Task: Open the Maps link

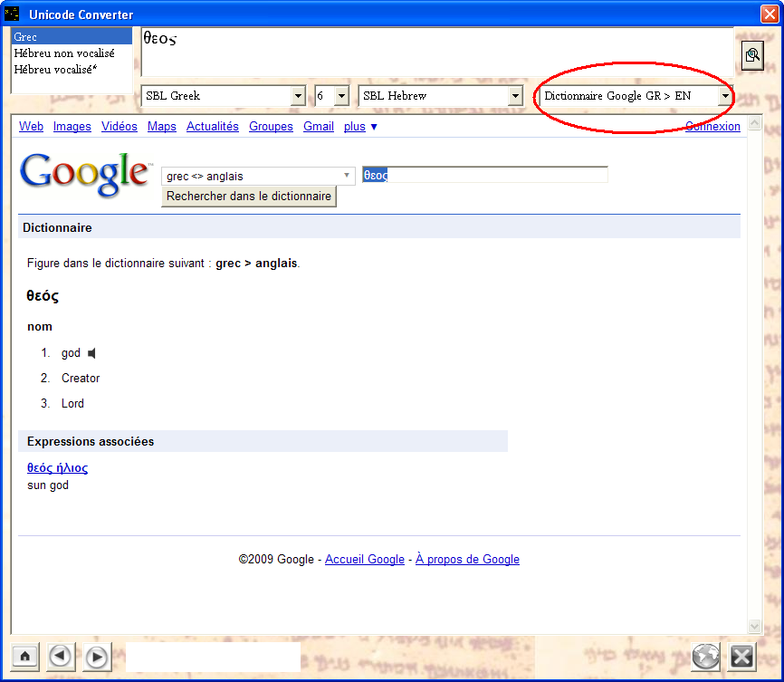Action: point(161,127)
